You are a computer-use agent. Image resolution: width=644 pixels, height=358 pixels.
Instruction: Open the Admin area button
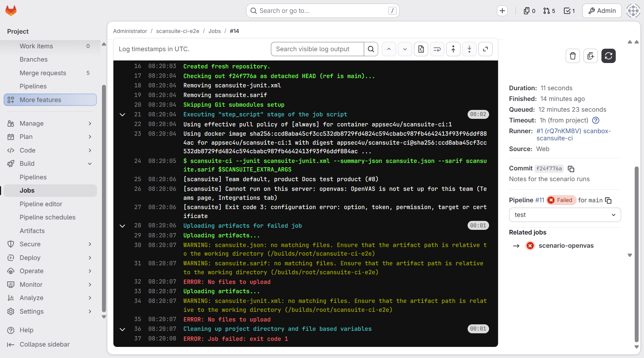[602, 11]
